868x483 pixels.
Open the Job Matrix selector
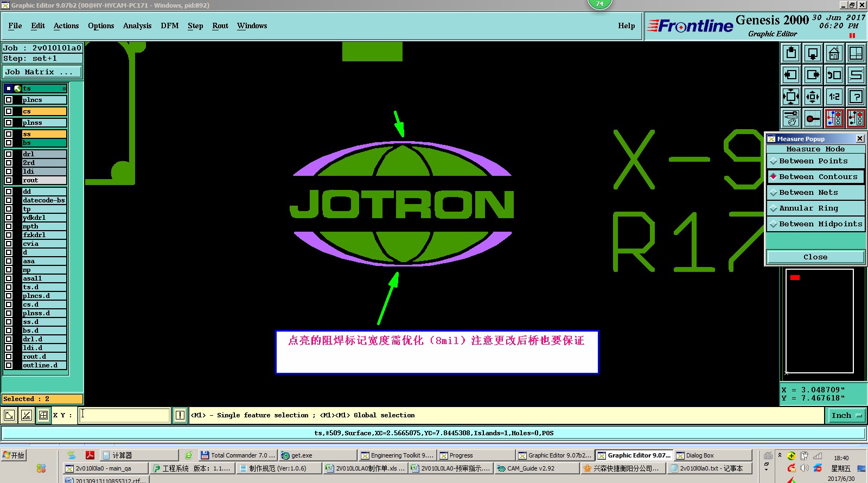click(x=42, y=72)
